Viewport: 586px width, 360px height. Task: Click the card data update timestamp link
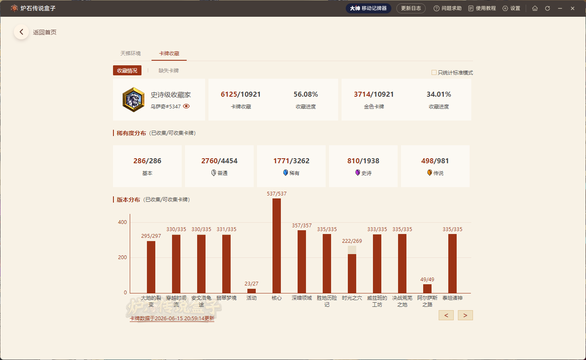172,319
